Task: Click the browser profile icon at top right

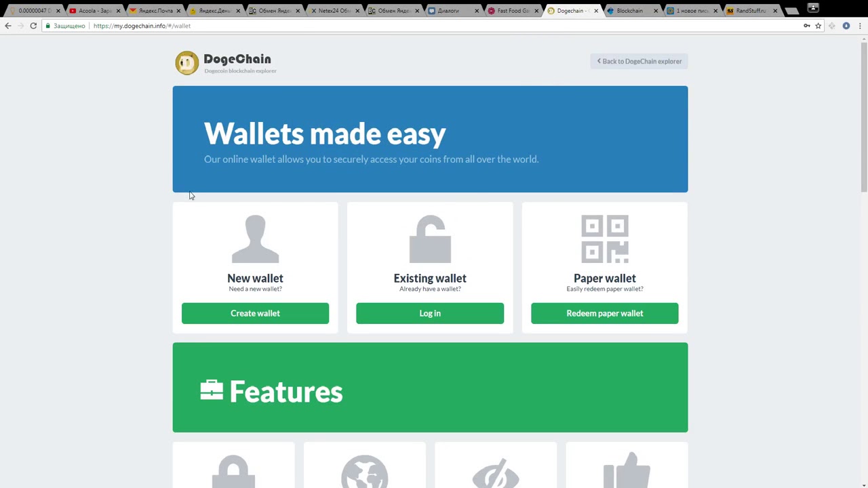Action: click(x=813, y=8)
